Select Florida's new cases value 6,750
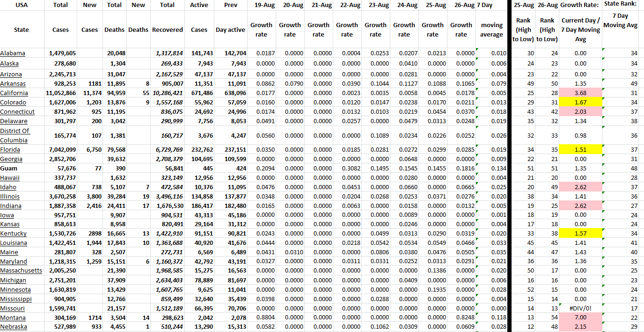Viewport: 644px width, 332px height. [x=89, y=150]
